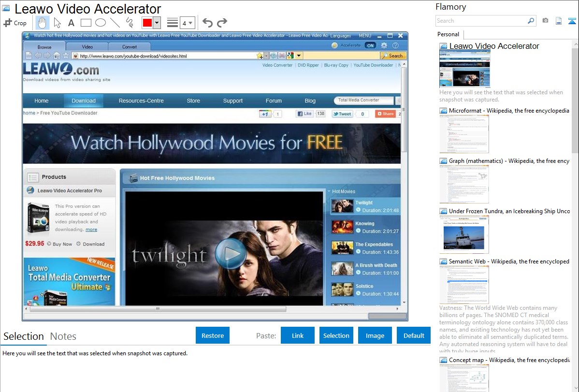Click the Google +1 icon button
579x392 pixels.
pyautogui.click(x=264, y=114)
